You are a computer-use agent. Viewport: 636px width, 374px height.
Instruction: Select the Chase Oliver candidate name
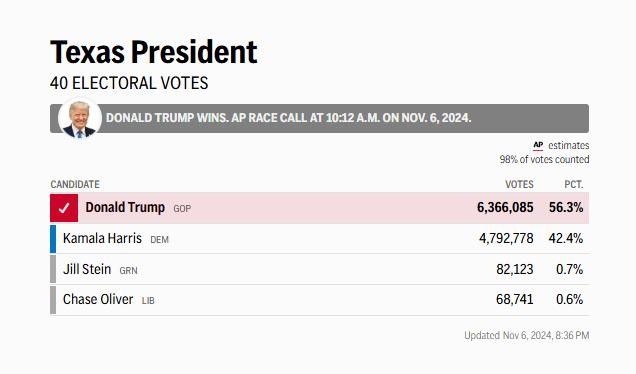(98, 299)
